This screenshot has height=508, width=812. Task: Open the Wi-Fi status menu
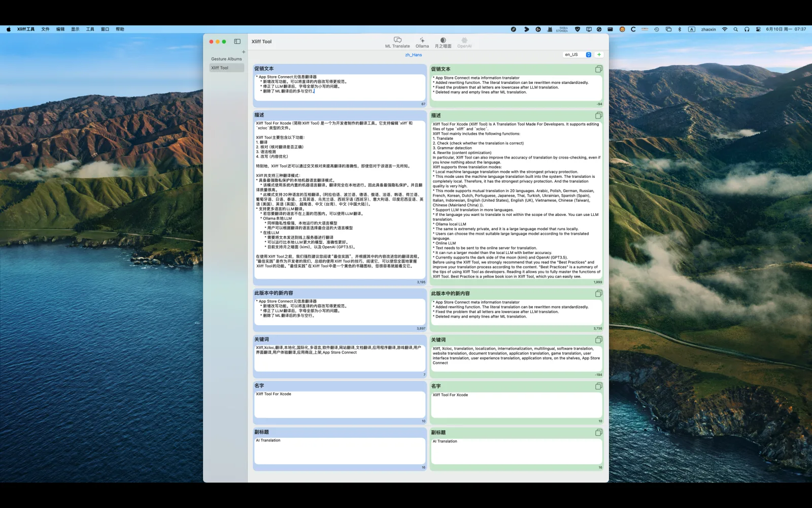coord(725,29)
